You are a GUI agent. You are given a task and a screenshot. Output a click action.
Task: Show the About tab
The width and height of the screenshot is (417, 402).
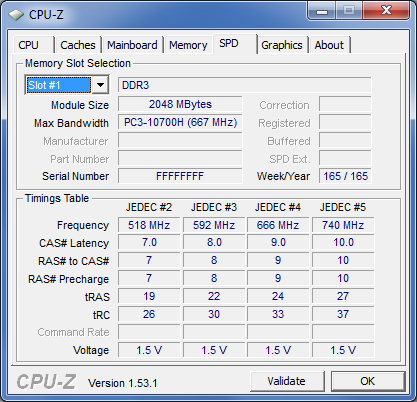click(x=329, y=45)
